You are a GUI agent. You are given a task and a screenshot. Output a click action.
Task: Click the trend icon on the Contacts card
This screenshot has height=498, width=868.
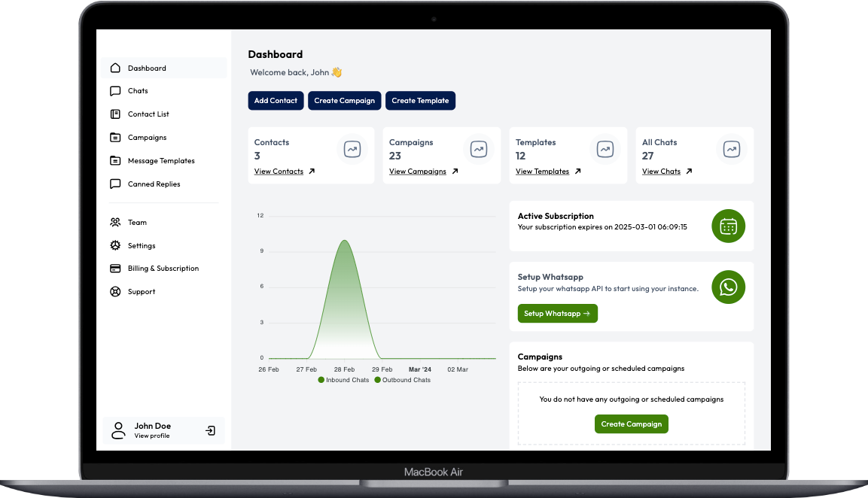352,149
